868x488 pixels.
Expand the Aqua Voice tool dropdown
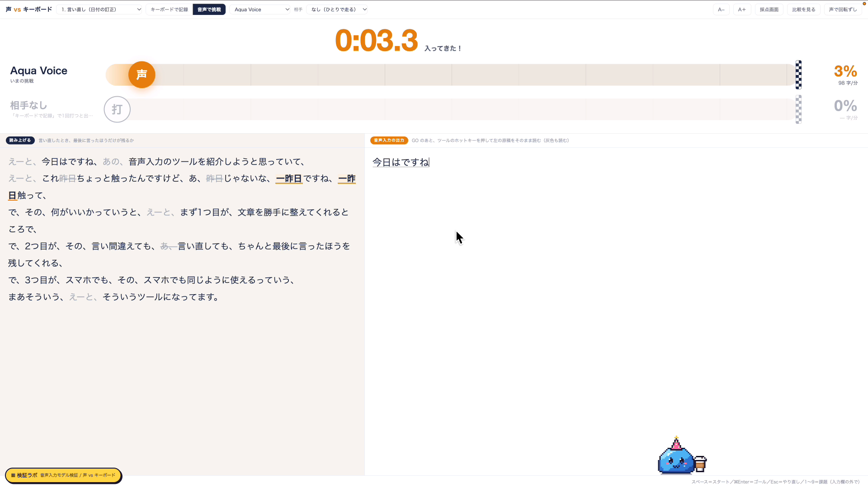[x=260, y=9]
